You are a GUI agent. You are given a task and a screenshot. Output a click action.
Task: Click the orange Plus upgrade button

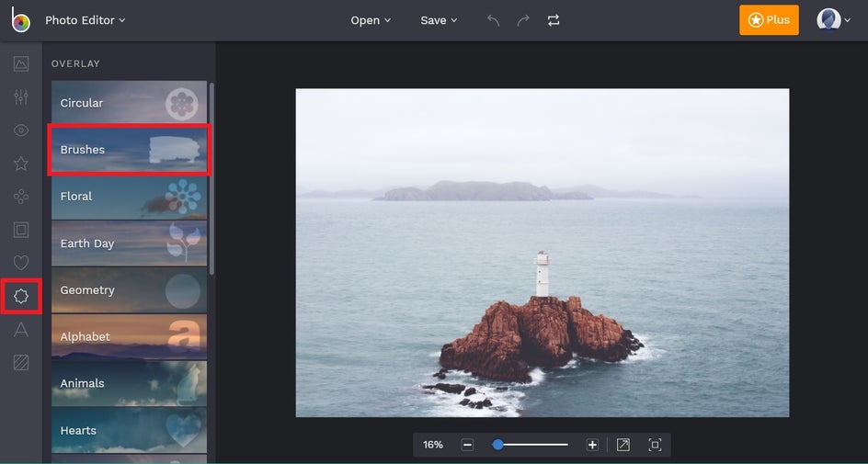coord(769,20)
